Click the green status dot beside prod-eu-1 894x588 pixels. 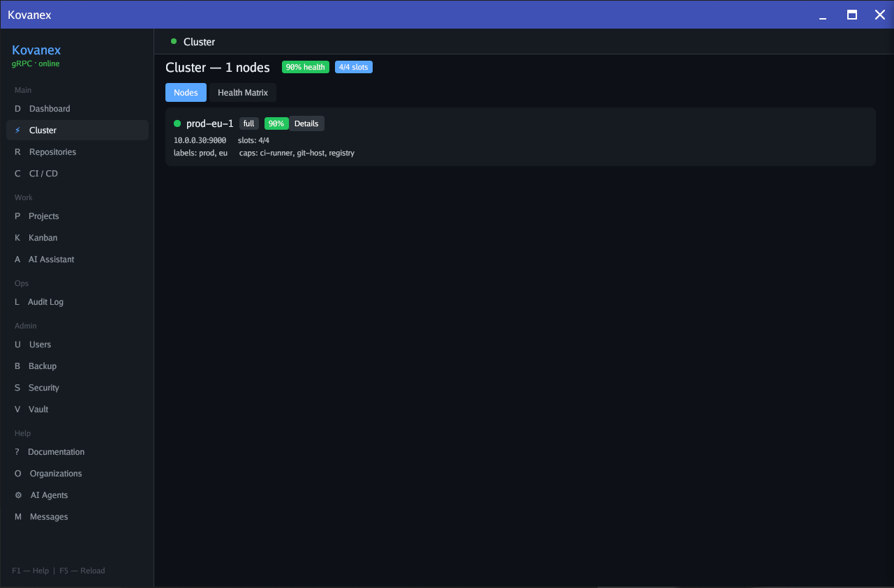(x=176, y=123)
